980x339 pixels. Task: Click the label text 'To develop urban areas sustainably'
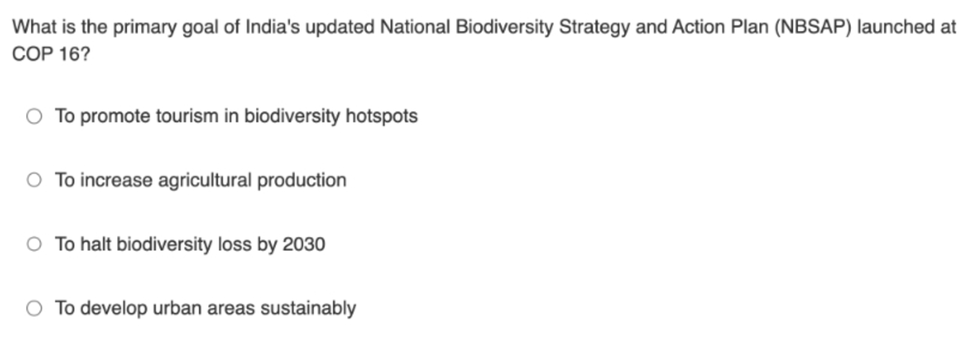click(206, 308)
